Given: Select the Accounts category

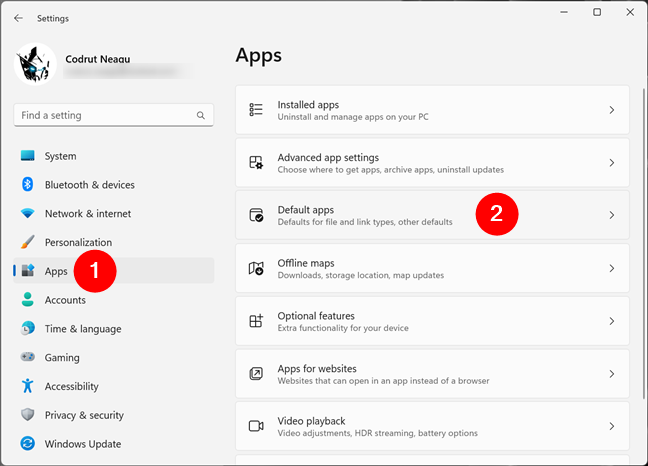Looking at the screenshot, I should click(114, 300).
